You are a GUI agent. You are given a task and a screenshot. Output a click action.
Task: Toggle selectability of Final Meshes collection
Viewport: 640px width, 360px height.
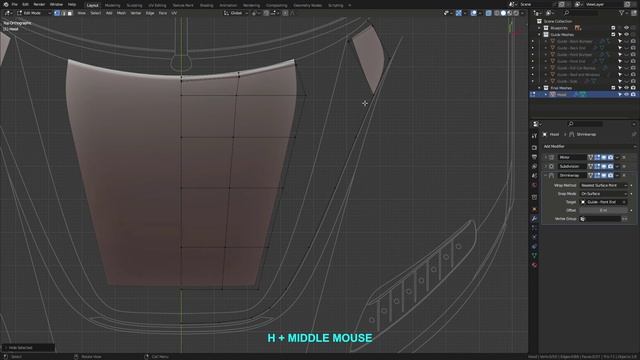[x=620, y=88]
